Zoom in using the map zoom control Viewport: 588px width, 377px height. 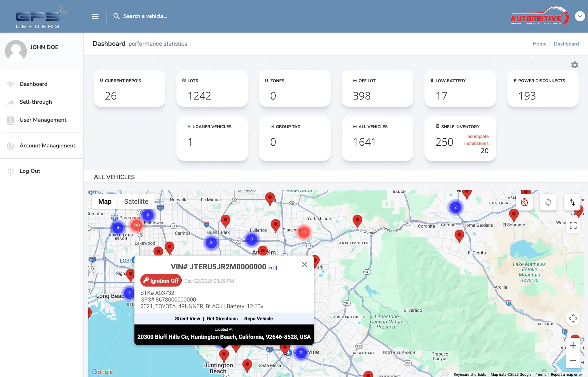click(573, 345)
